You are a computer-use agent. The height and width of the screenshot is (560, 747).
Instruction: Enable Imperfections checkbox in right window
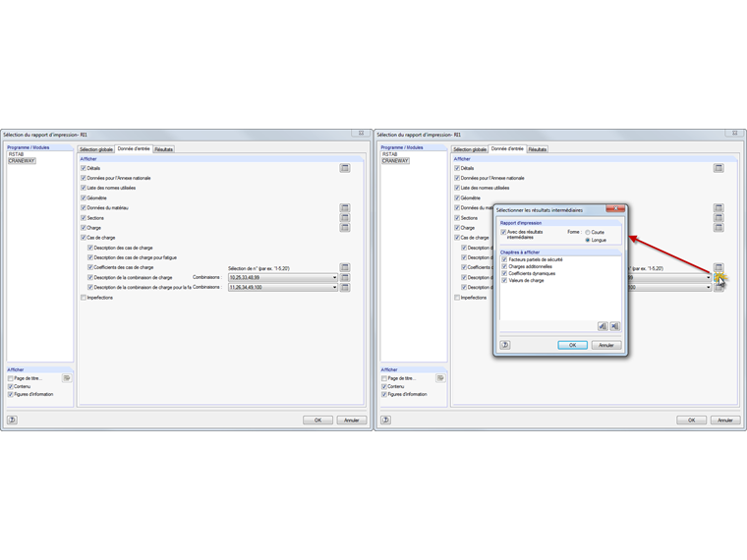click(x=457, y=298)
